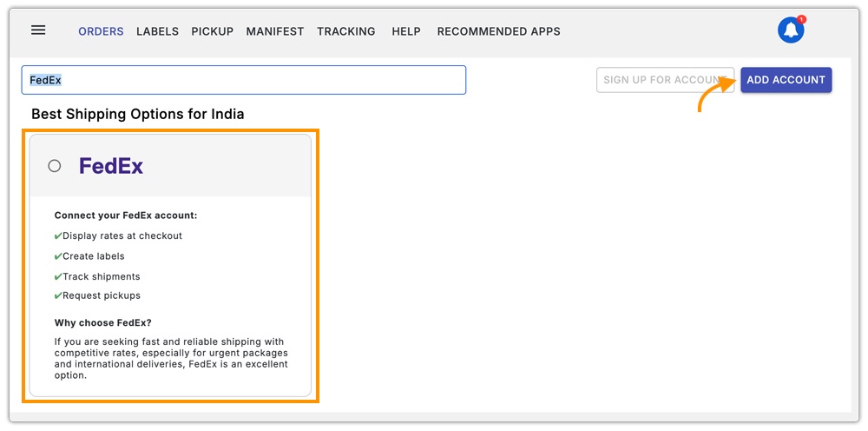Click 'Connect your FedEx account:' text
Screen dimensions: 868x431
click(x=126, y=215)
